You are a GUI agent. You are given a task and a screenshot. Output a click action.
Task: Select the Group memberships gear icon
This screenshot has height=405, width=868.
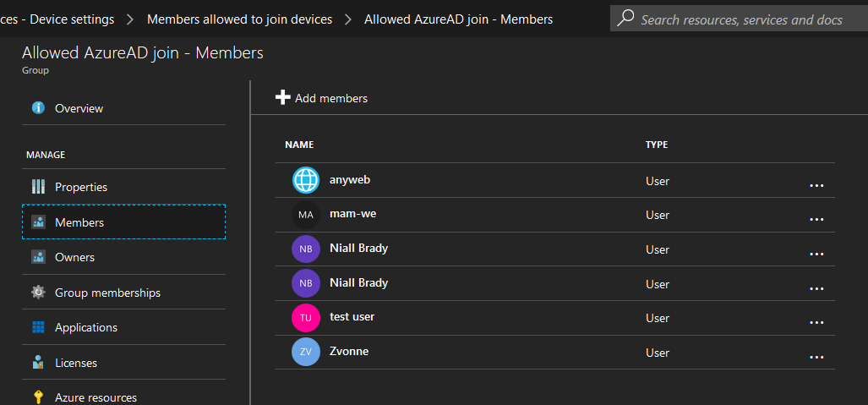click(38, 292)
